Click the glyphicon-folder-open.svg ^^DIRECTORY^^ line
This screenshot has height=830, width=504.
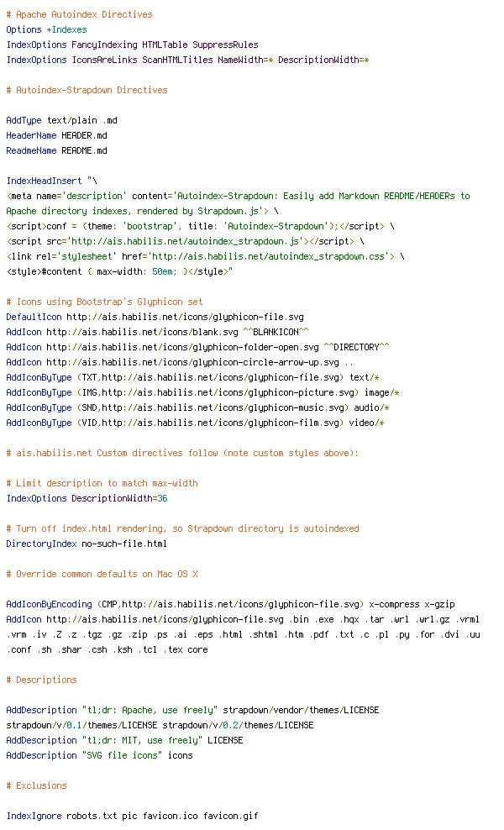[198, 347]
